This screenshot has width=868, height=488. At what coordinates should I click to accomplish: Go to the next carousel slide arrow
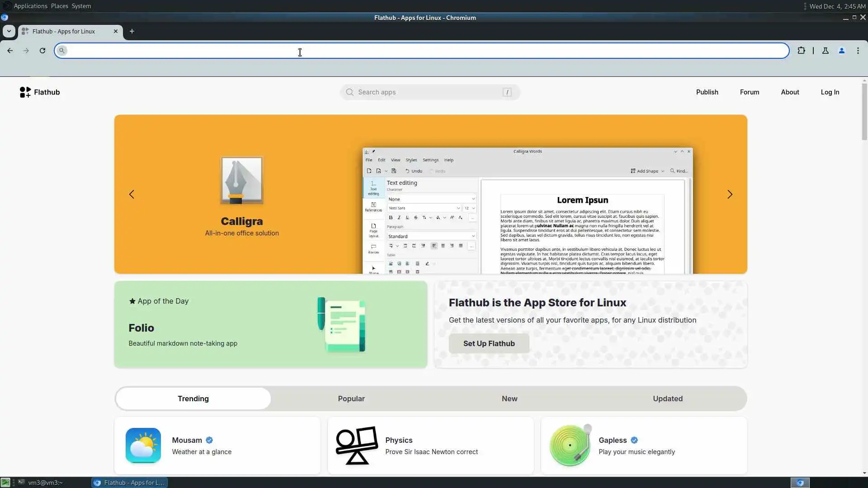pos(729,194)
